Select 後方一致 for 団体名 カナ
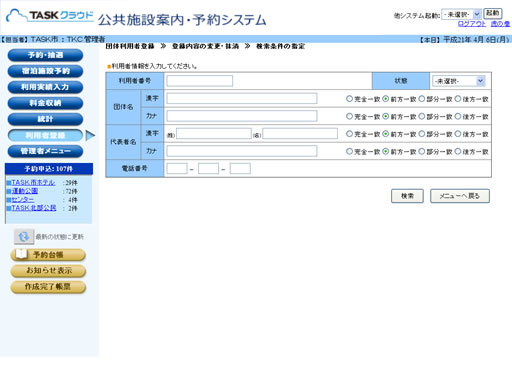512x384 pixels. coord(458,116)
